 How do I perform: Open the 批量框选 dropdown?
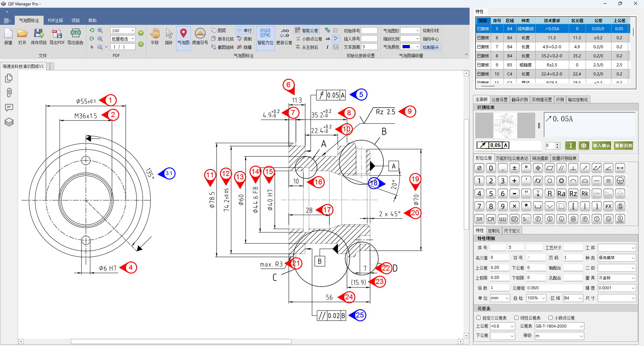pos(133,39)
